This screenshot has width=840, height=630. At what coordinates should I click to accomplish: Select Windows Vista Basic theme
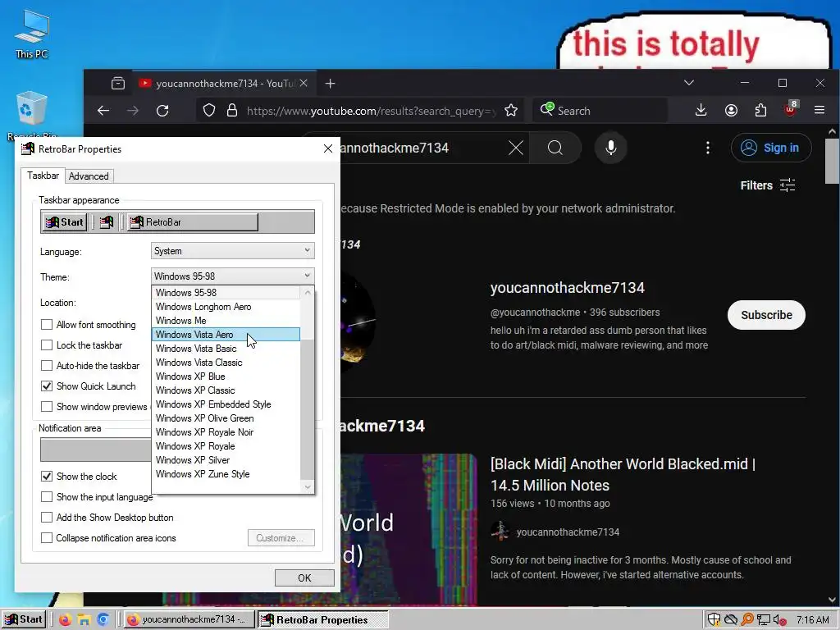[226, 348]
